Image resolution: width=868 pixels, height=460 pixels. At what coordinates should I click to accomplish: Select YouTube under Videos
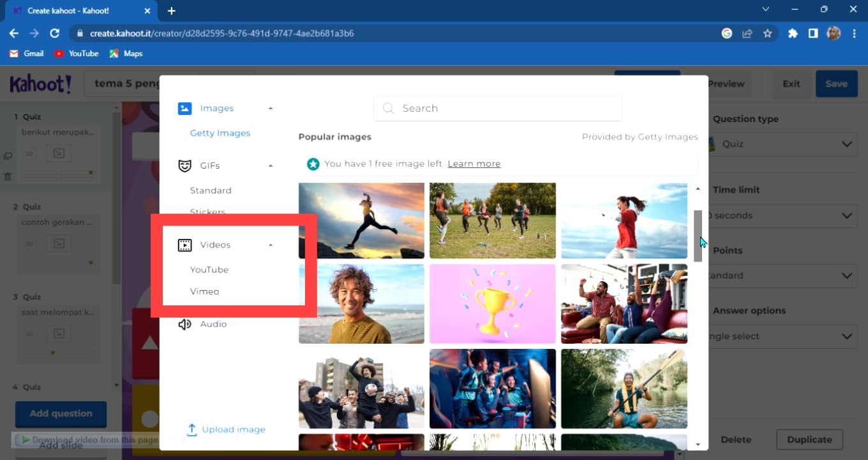[x=209, y=270]
